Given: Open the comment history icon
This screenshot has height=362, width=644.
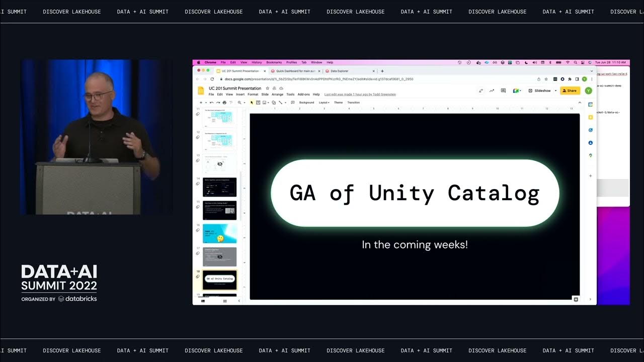Looking at the screenshot, I should coord(503,90).
